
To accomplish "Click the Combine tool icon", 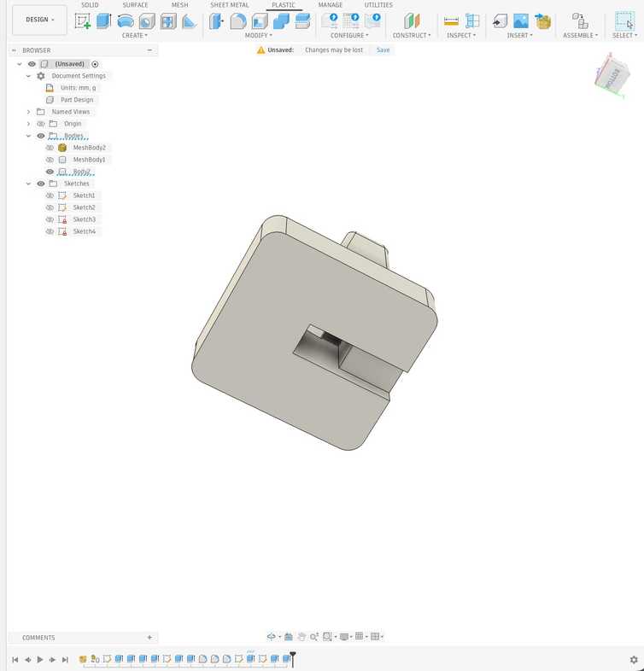I will pos(281,21).
